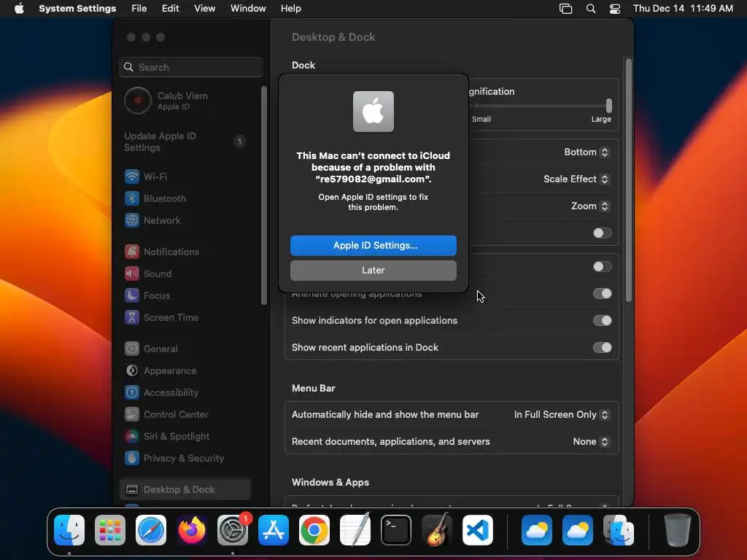Viewport: 747px width, 560px height.
Task: Click the Desktop & Dock sidebar icon
Action: click(132, 489)
